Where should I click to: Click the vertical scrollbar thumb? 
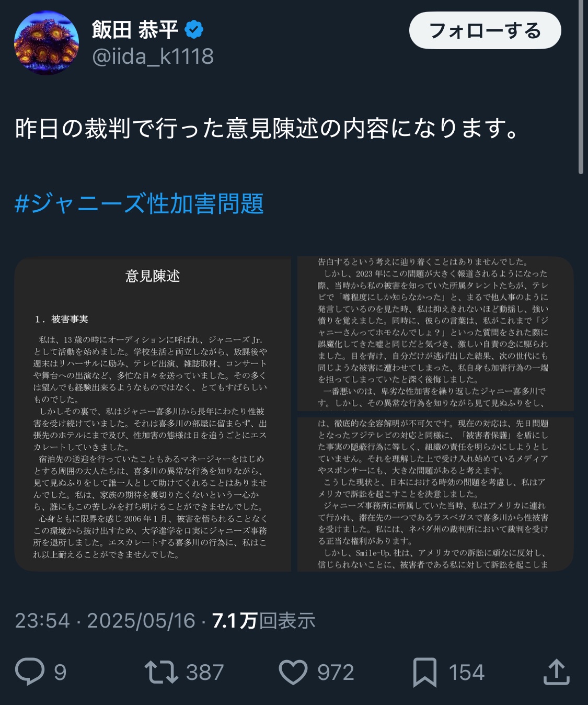[x=581, y=87]
